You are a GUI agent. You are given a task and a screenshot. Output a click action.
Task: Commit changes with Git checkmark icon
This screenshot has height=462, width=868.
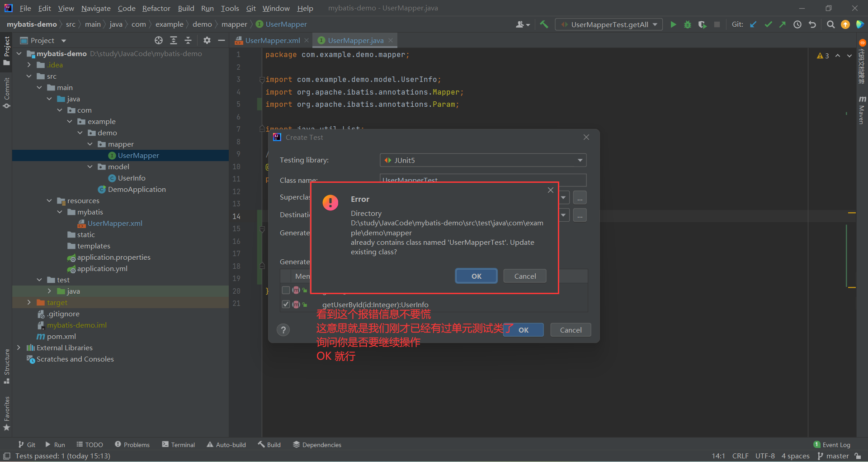click(x=768, y=24)
